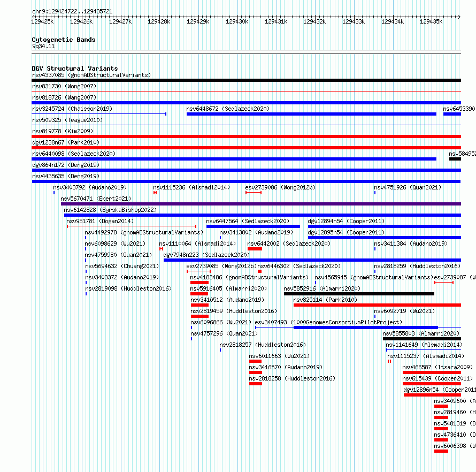Open nsv1141649 (Alsmadi2014) variant
476x472 pixels.
424,345
